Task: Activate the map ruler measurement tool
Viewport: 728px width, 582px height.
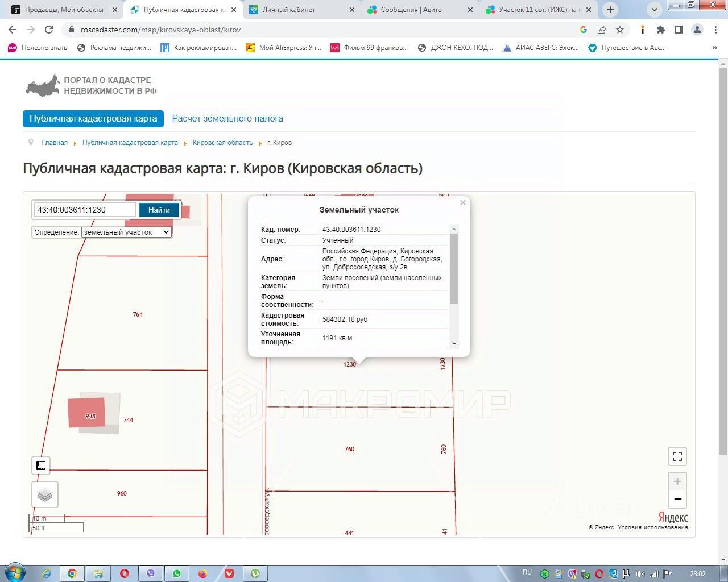Action: tap(41, 465)
